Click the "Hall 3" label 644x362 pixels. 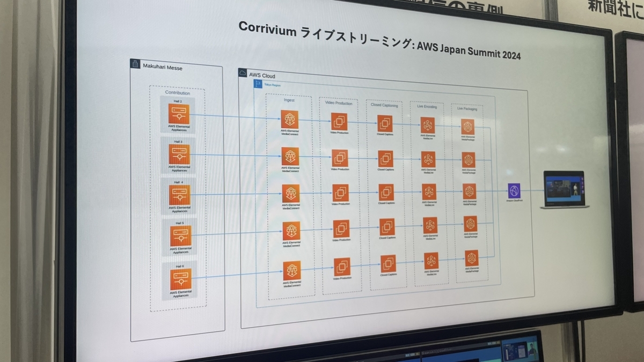coord(179,142)
